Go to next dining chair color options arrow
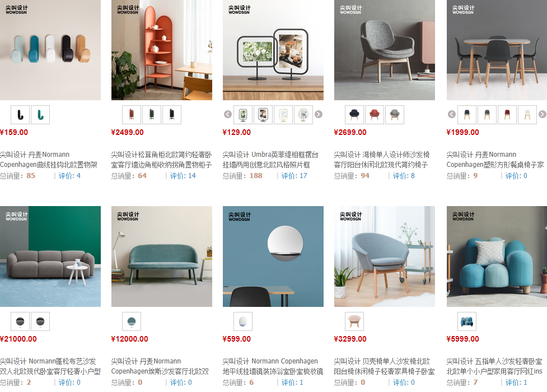Image resolution: width=547 pixels, height=392 pixels. (x=542, y=114)
